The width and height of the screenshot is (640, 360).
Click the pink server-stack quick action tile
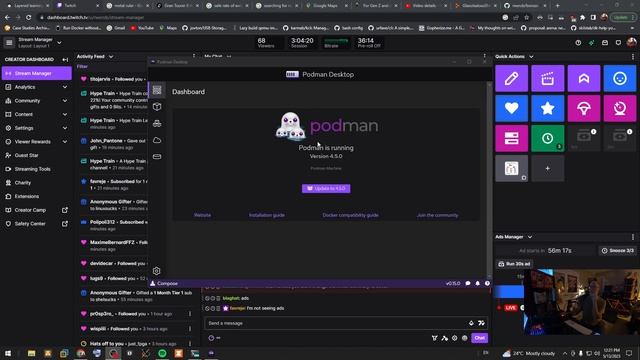coord(511,138)
